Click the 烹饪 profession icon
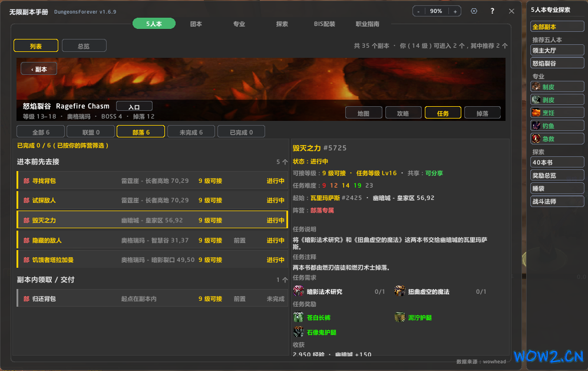588x371 pixels. (x=536, y=113)
